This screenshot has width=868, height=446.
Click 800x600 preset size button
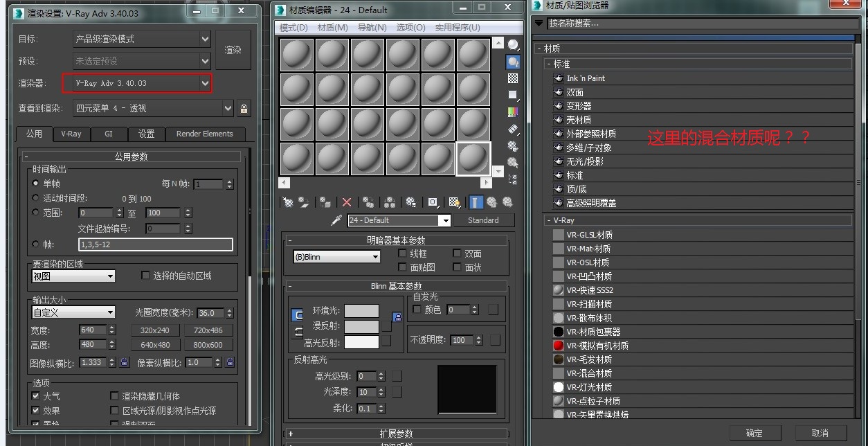208,345
